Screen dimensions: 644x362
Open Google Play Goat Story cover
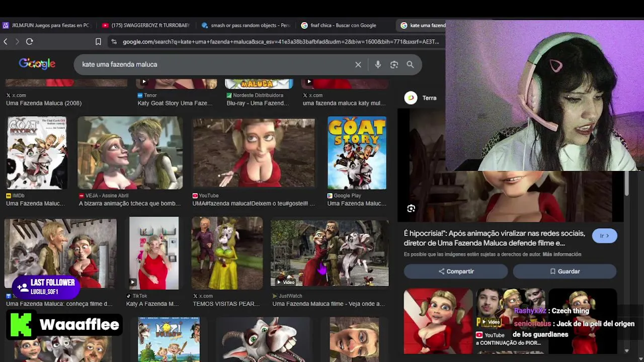coord(357,153)
